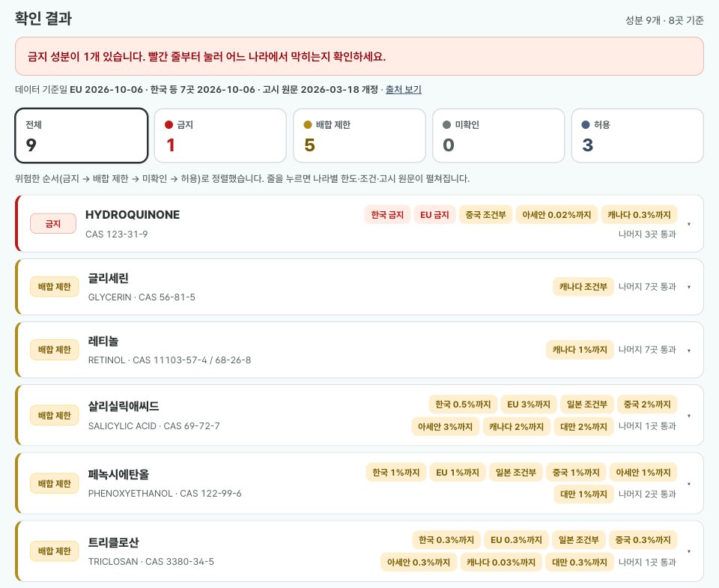Click the gray 미확인 dot icon
Image resolution: width=719 pixels, height=588 pixels.
point(446,125)
